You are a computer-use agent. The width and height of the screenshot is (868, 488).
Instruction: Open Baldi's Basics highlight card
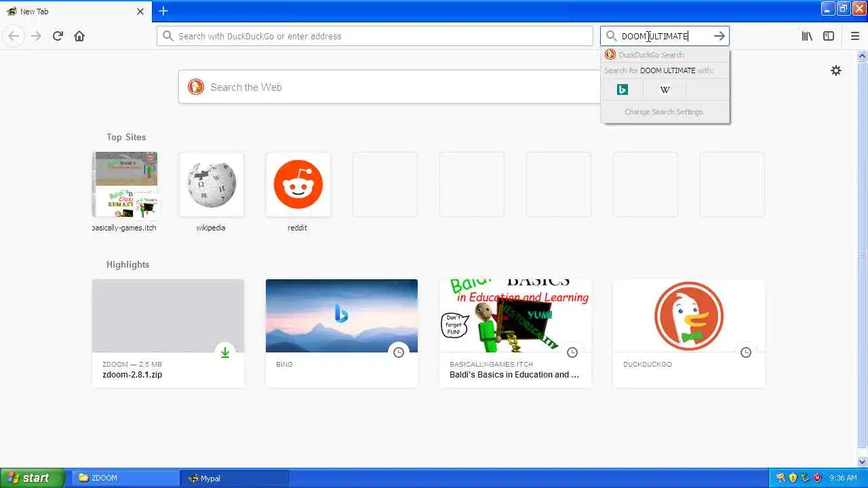pyautogui.click(x=515, y=333)
